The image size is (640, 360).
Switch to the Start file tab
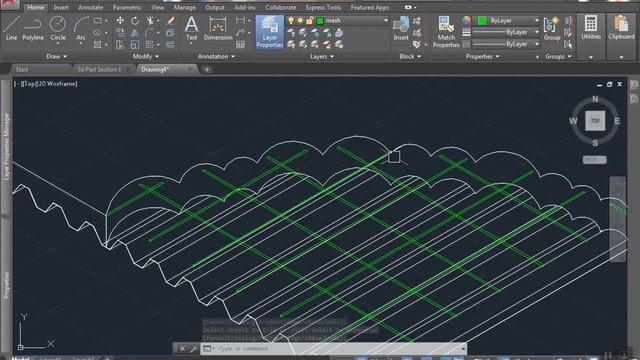point(22,69)
